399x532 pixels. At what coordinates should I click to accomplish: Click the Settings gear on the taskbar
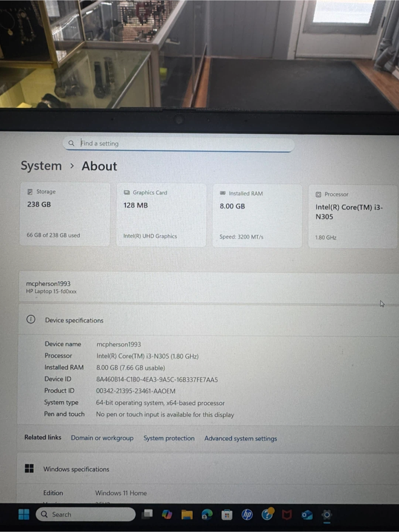(x=327, y=515)
